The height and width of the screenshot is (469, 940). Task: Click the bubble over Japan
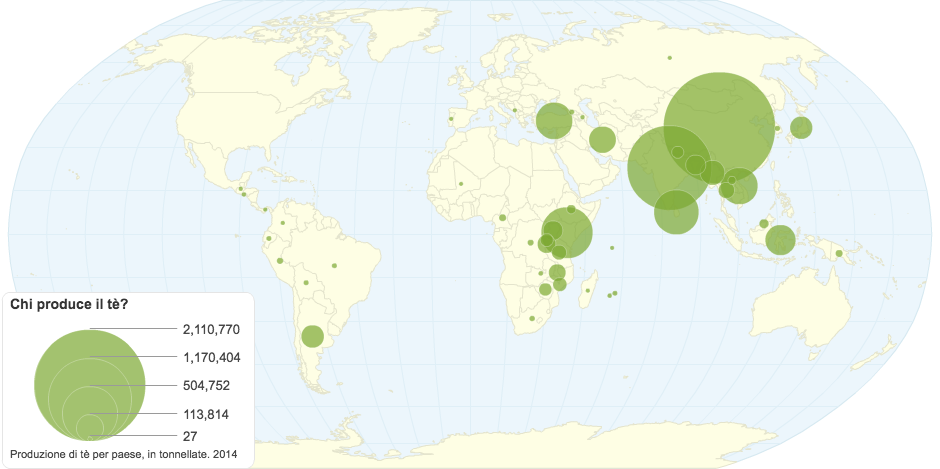pyautogui.click(x=800, y=127)
